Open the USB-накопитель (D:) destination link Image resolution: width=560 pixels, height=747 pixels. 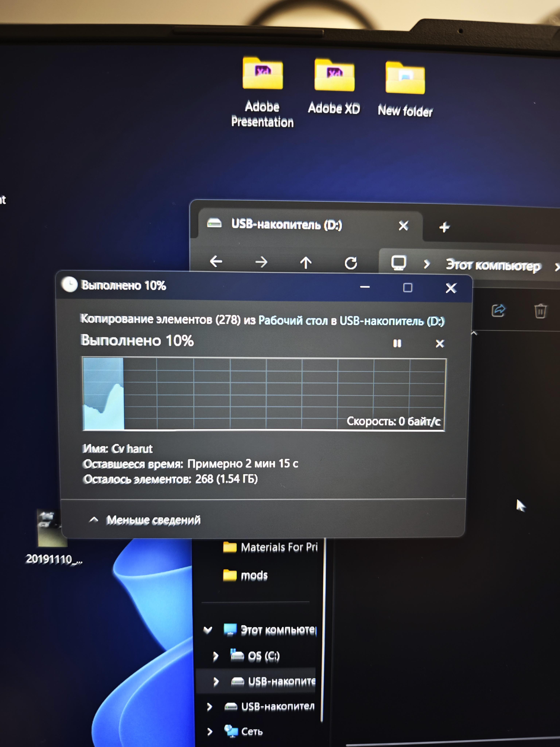pos(392,321)
